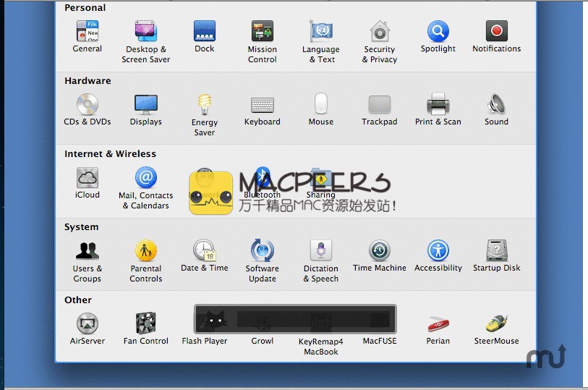Select the Keyboard preferences icon
Image resolution: width=588 pixels, height=390 pixels.
[x=263, y=105]
